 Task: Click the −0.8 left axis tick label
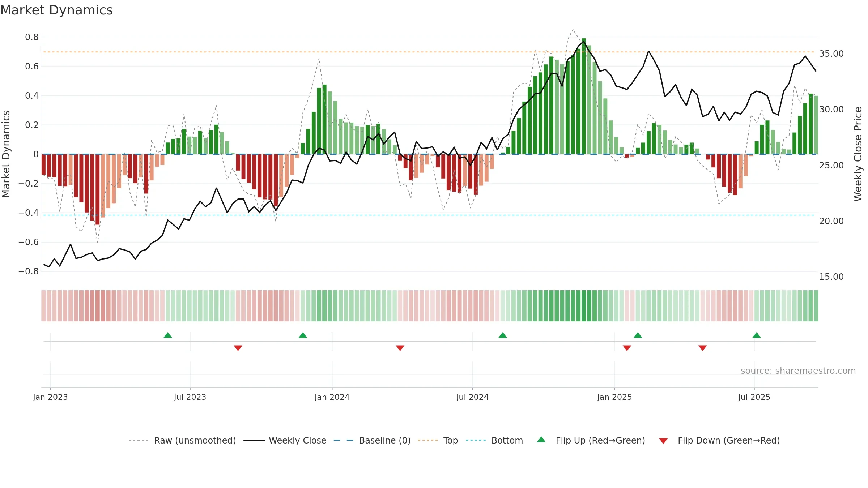tap(29, 271)
